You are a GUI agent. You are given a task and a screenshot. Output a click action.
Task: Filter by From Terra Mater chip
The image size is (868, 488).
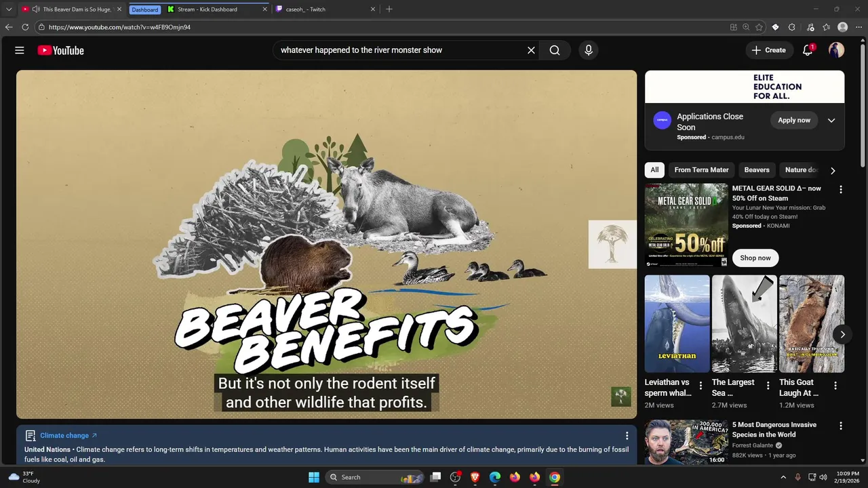[x=701, y=170]
